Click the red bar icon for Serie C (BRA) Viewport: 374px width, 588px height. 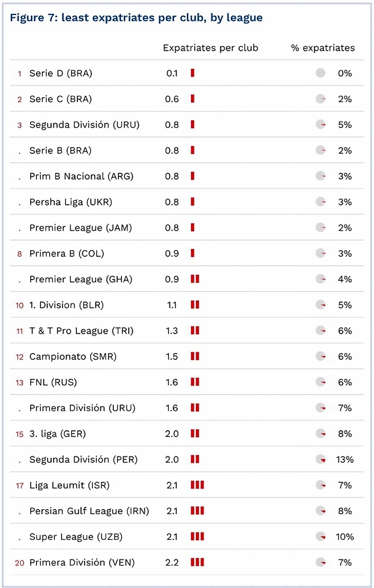coord(193,99)
